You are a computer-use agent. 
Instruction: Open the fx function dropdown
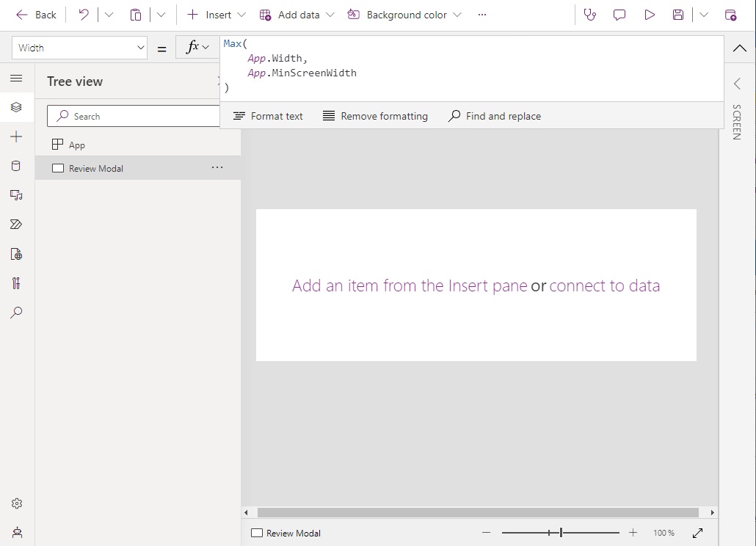[197, 47]
